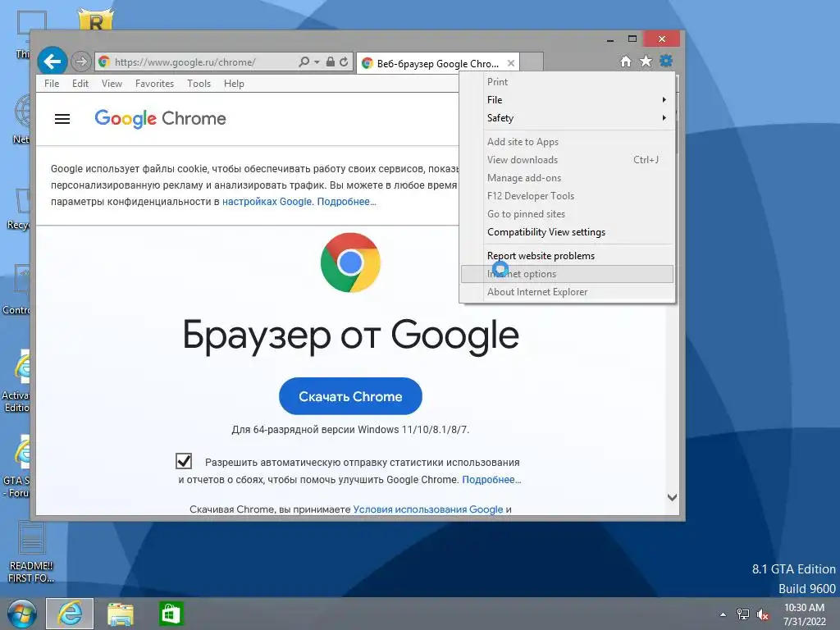Open the View menu

(x=112, y=84)
